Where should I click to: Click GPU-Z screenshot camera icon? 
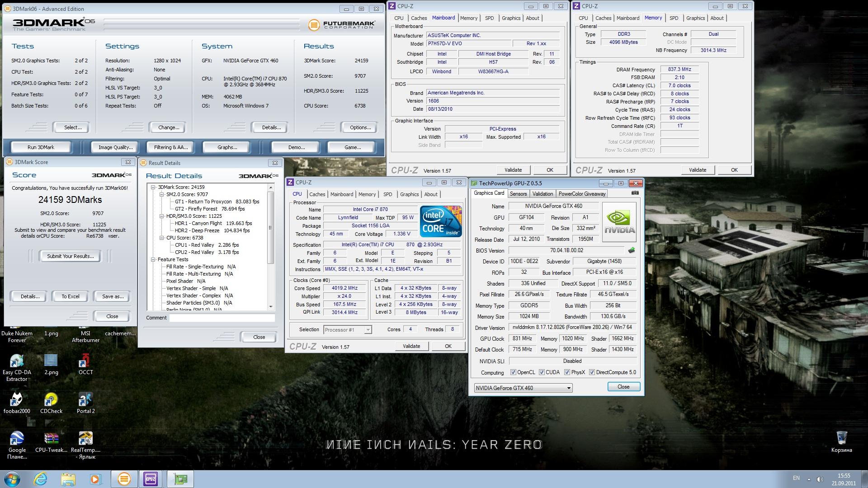coord(635,193)
